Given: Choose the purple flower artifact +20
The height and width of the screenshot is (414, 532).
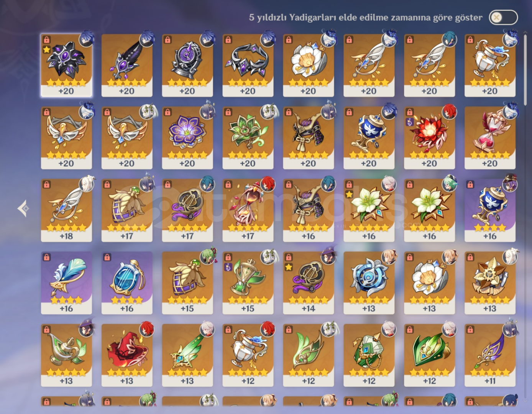Looking at the screenshot, I should pos(187,138).
